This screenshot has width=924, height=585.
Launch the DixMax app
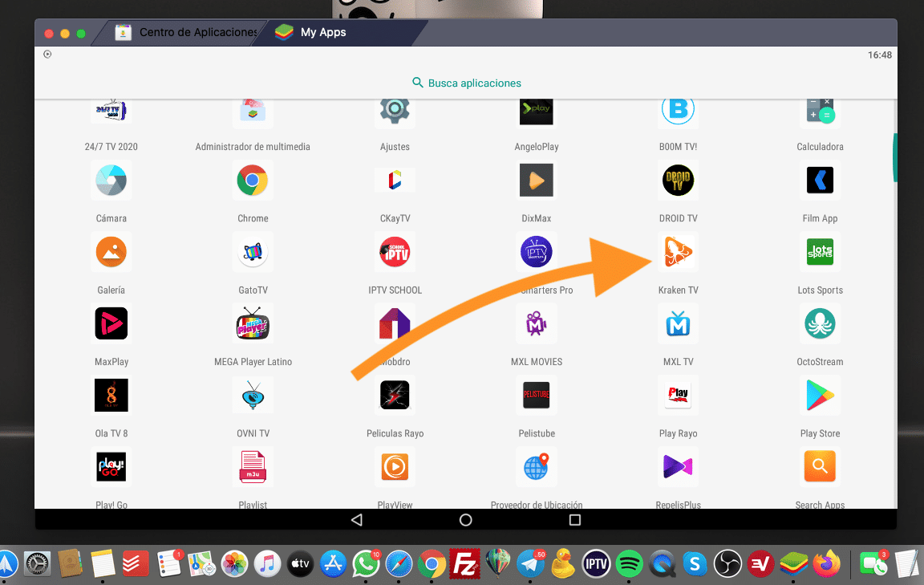click(x=537, y=181)
